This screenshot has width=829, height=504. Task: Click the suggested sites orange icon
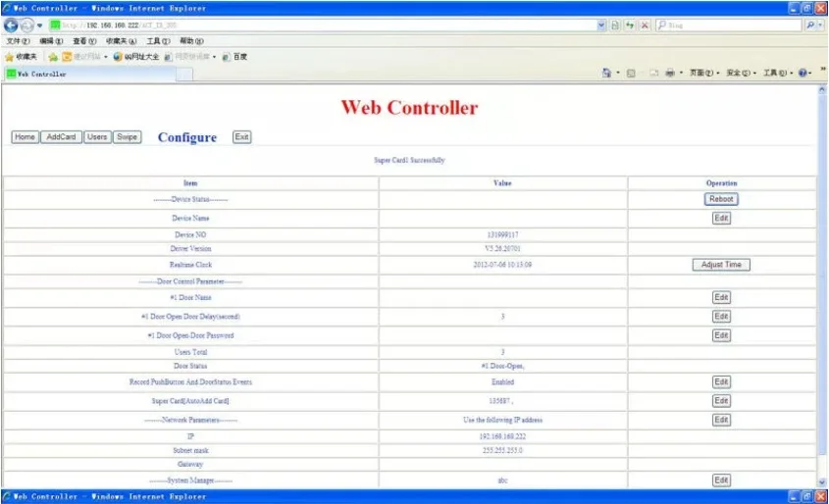click(67, 57)
